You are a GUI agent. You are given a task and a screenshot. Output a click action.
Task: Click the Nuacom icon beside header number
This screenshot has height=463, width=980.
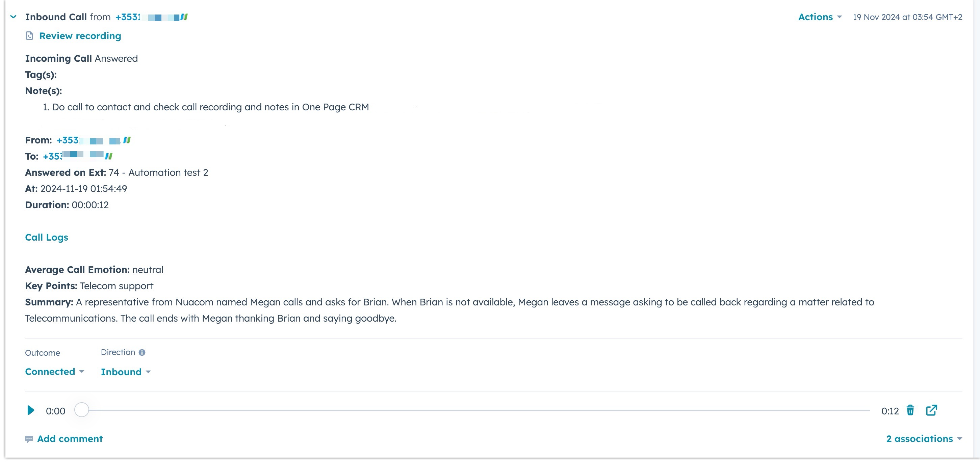184,17
